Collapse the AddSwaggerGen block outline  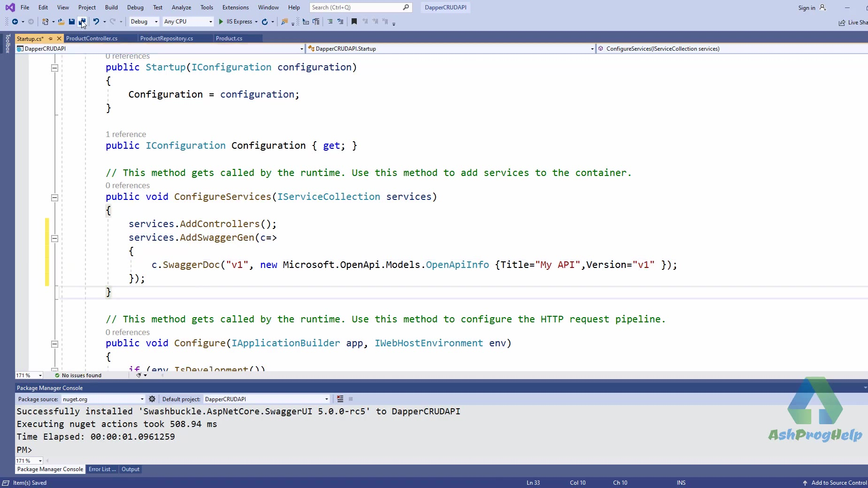(x=54, y=238)
